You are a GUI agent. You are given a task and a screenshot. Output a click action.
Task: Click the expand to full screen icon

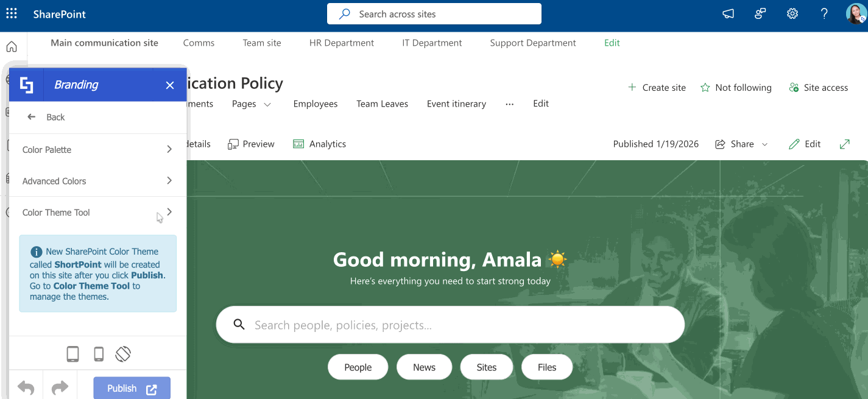click(845, 144)
